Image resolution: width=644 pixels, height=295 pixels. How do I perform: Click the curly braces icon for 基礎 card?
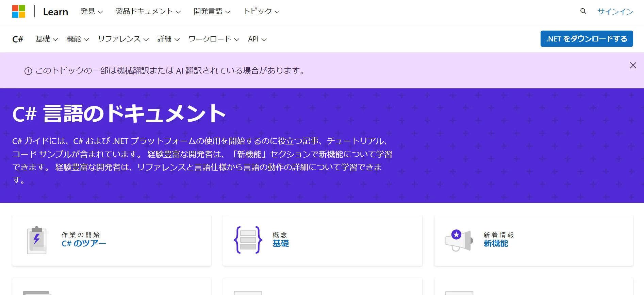tap(248, 240)
